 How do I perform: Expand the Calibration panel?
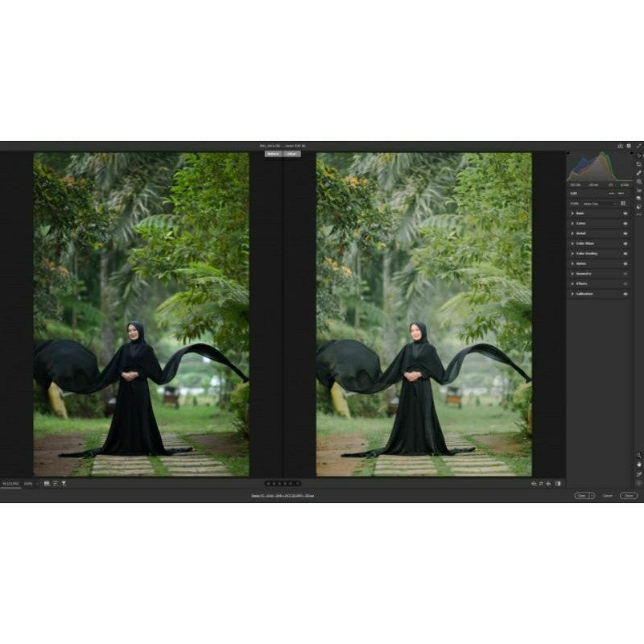pos(572,294)
